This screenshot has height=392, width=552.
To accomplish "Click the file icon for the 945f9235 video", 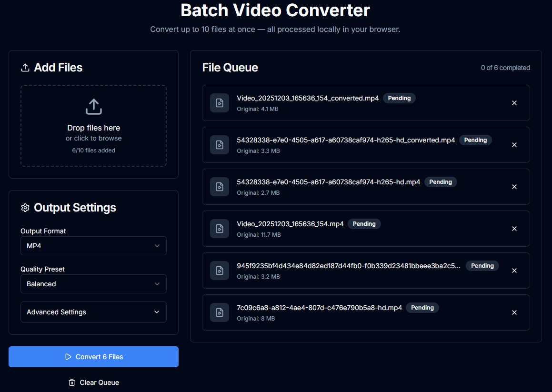I will tap(220, 271).
